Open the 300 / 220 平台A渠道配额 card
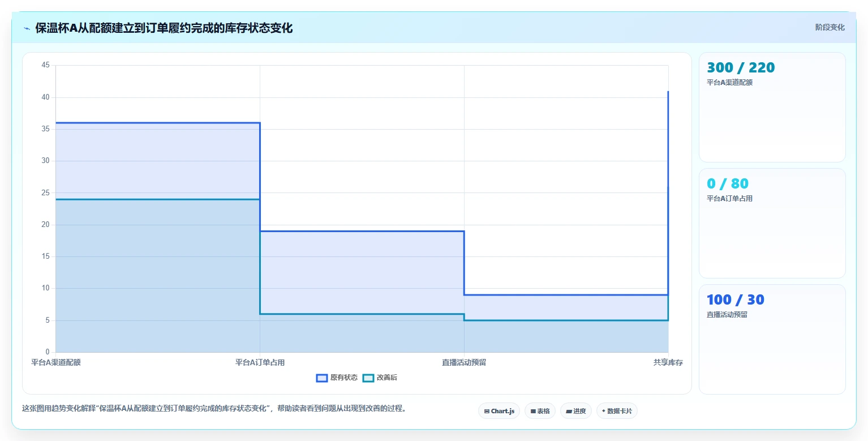 tap(772, 107)
